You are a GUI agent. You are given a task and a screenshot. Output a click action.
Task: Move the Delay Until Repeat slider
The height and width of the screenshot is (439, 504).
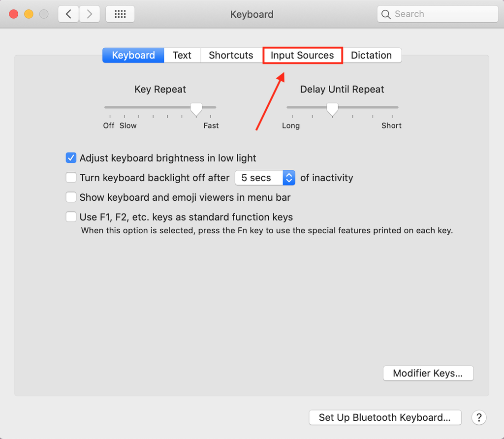[332, 107]
